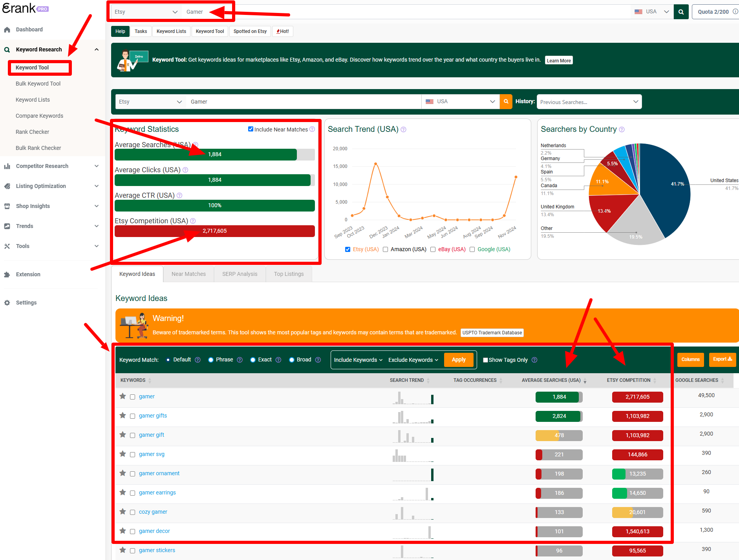Image resolution: width=739 pixels, height=560 pixels.
Task: Click the Keyword Research magnifier icon
Action: pyautogui.click(x=7, y=50)
